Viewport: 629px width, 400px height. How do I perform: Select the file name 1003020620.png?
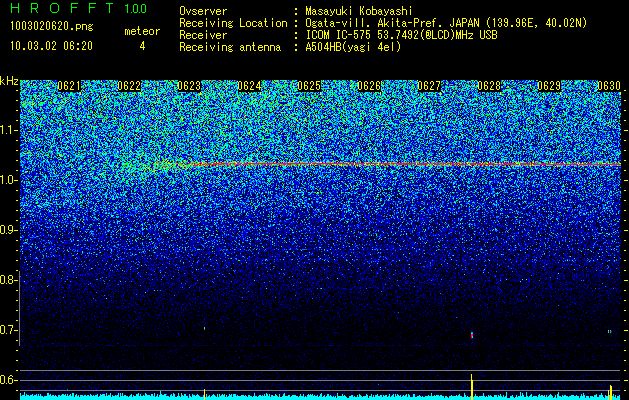(52, 27)
